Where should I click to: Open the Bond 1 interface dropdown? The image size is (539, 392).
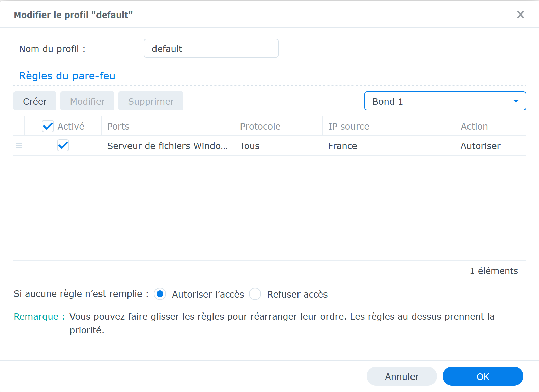(438, 101)
